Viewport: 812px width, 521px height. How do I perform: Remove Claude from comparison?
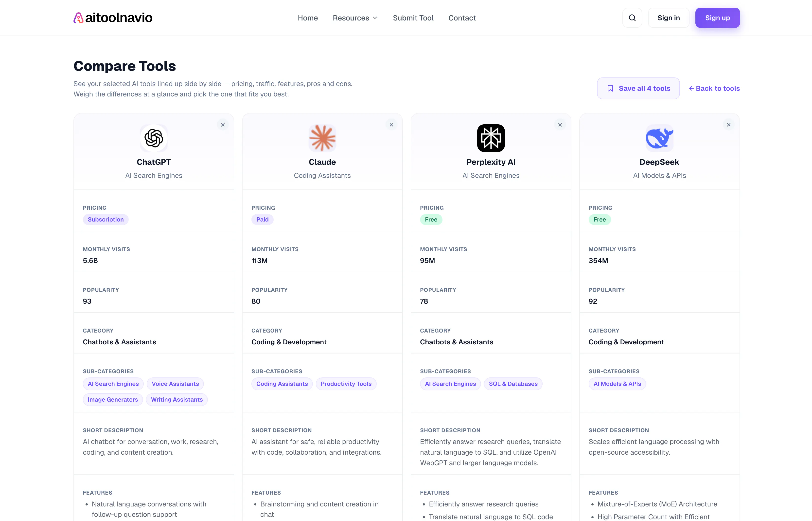click(391, 125)
